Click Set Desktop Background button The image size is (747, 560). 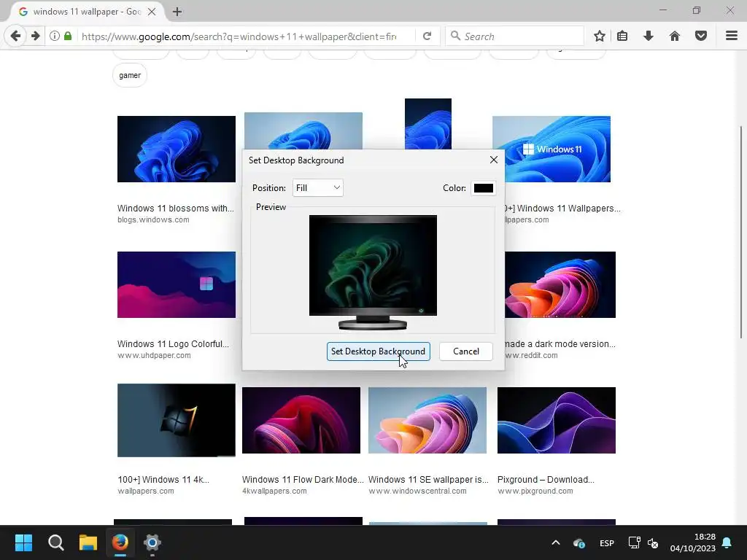tap(379, 351)
